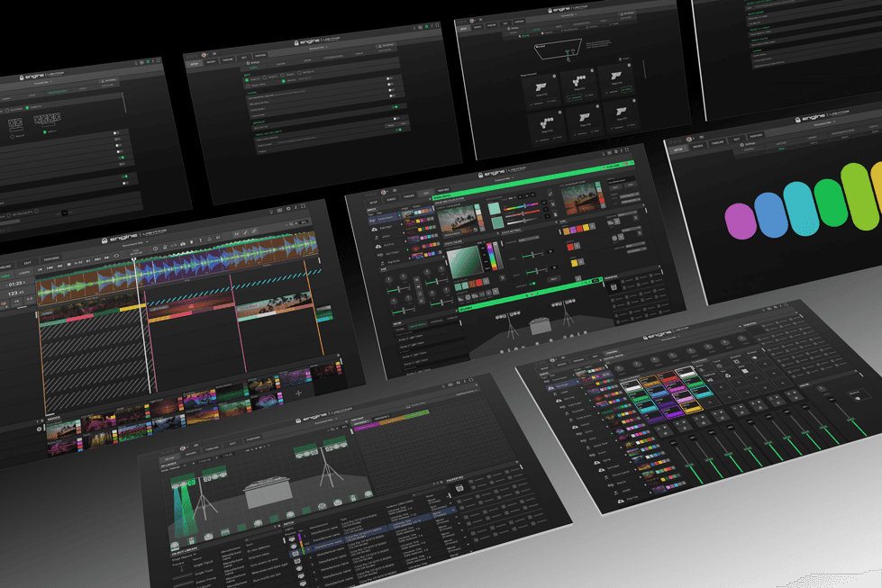Select the palm-tree clip on the timeline track
This screenshot has width=882, height=588.
click(274, 306)
